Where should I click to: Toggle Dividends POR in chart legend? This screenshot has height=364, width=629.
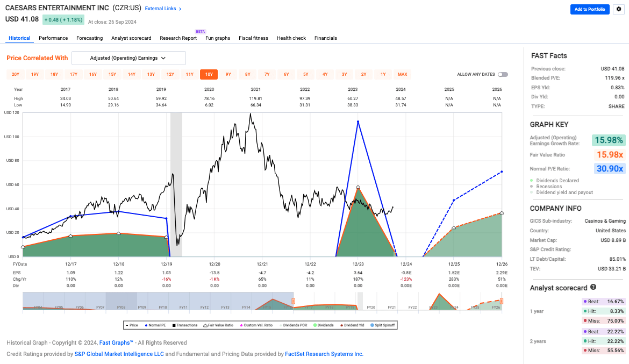click(x=293, y=325)
